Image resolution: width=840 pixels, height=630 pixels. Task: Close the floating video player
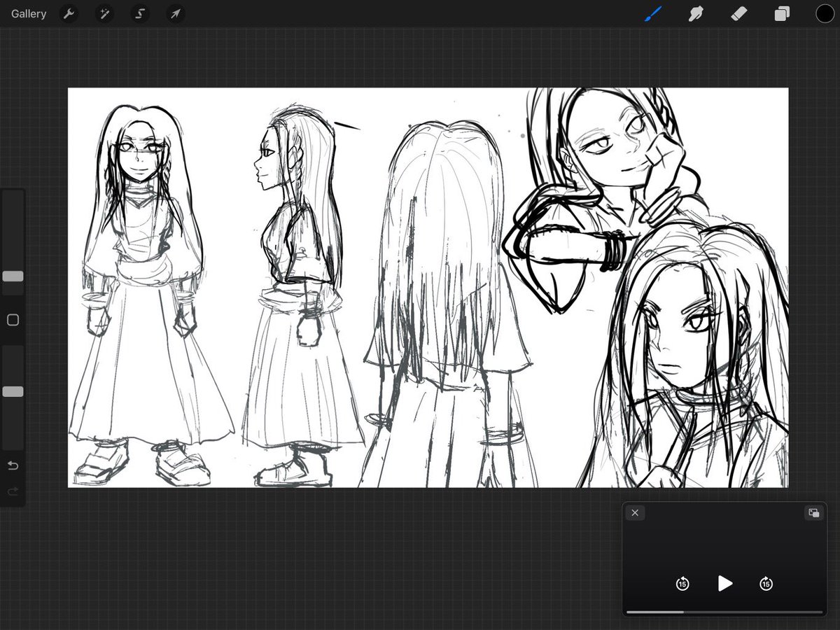pos(635,512)
